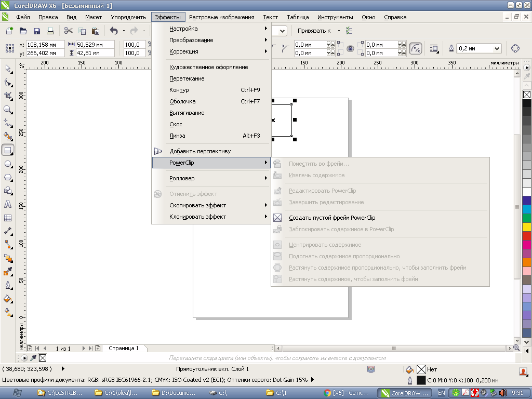Click the To front of page icon
This screenshot has height=399, width=532.
(434, 48)
